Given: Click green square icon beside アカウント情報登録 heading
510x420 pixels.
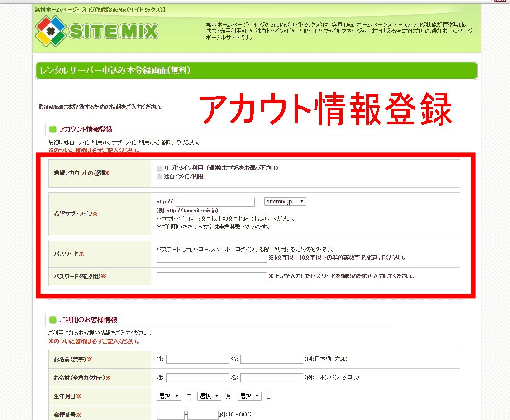Looking at the screenshot, I should tap(52, 129).
